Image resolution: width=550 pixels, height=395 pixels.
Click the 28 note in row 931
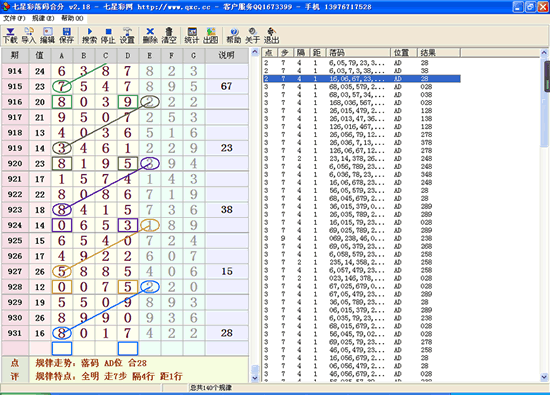[x=227, y=333]
